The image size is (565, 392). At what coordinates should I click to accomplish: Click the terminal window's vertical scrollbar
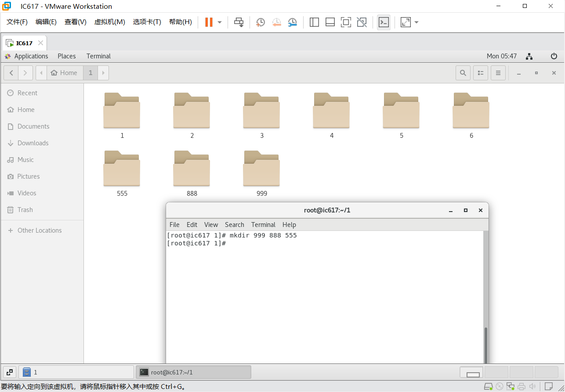tap(485, 345)
